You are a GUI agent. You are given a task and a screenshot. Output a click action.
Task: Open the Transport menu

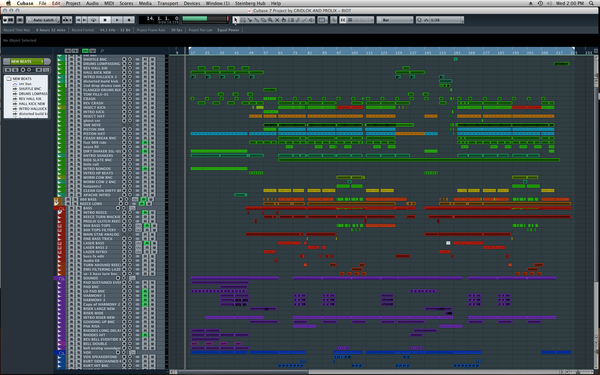pos(168,3)
